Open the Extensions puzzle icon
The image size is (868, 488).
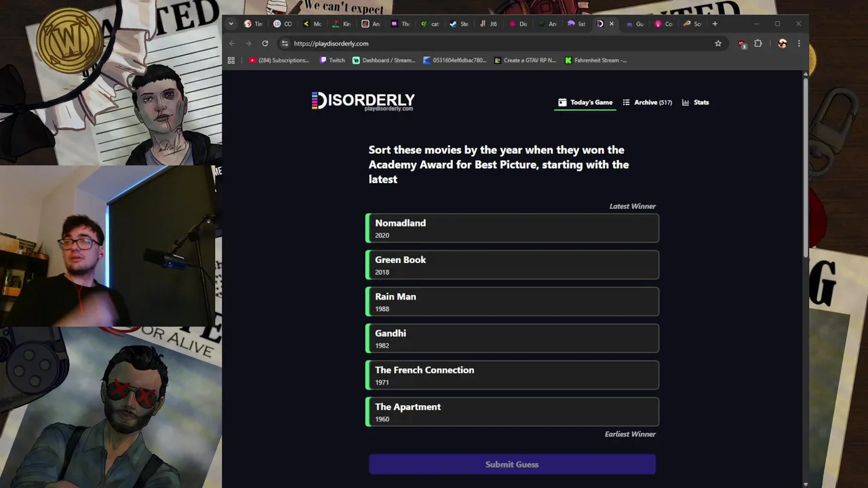tap(758, 43)
